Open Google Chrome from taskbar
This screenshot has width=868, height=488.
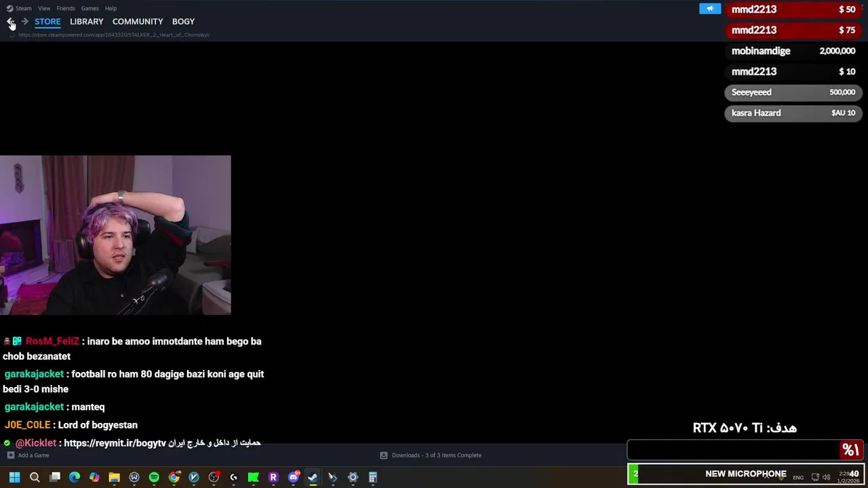pyautogui.click(x=174, y=477)
